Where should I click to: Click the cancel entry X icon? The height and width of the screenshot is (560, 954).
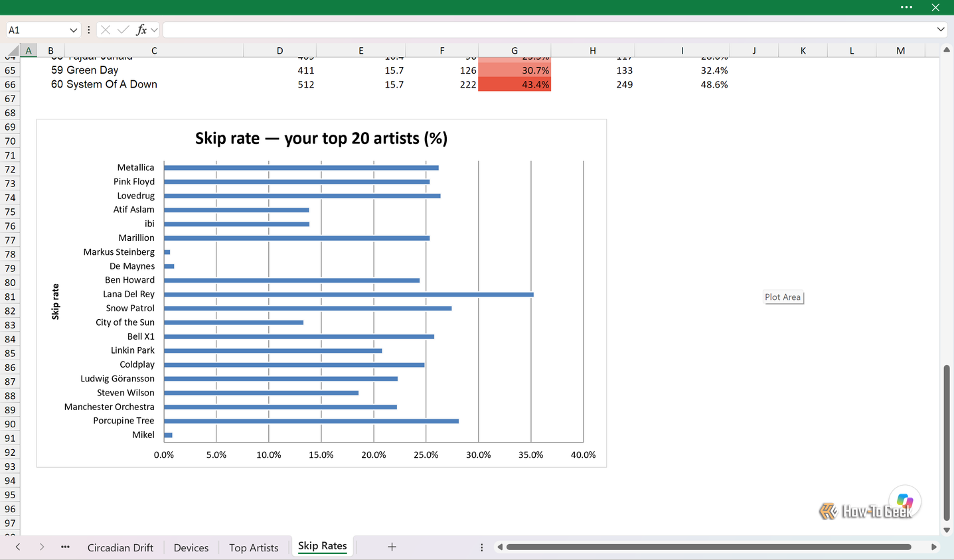pyautogui.click(x=106, y=30)
